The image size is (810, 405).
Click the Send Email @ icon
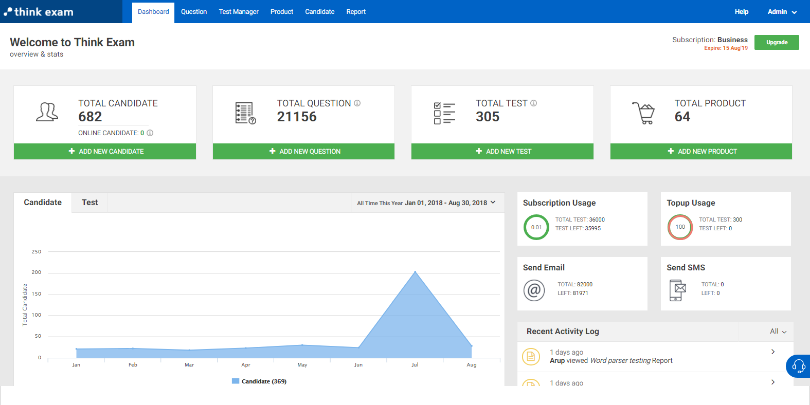point(535,290)
